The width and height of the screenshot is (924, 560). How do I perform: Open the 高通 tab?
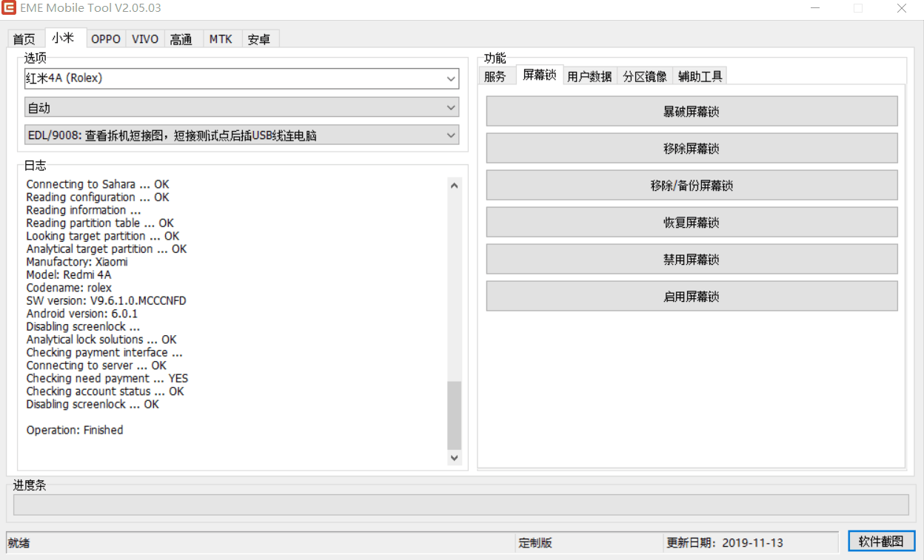[x=181, y=39]
